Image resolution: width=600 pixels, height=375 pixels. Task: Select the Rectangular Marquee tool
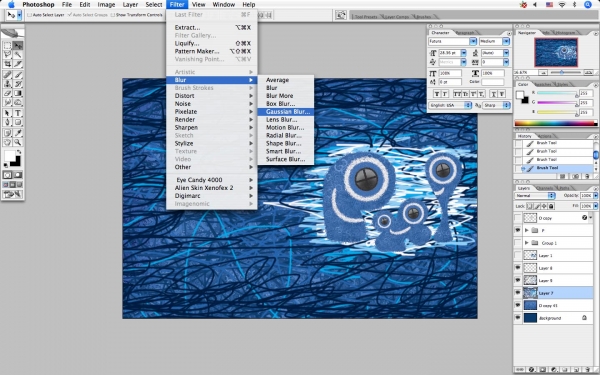click(x=7, y=46)
